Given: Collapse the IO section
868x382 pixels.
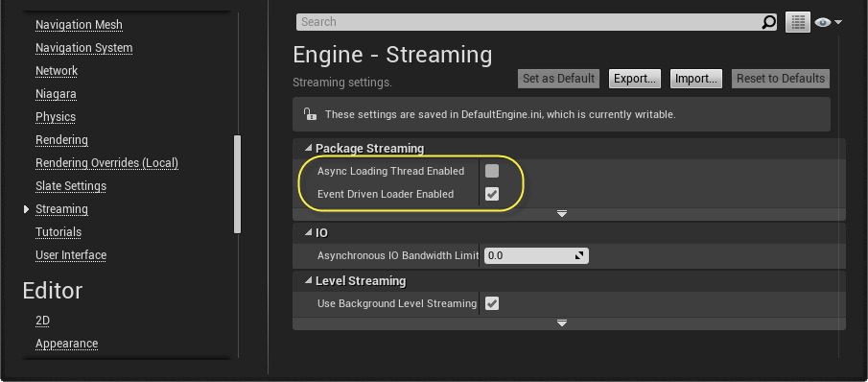Looking at the screenshot, I should pyautogui.click(x=308, y=233).
